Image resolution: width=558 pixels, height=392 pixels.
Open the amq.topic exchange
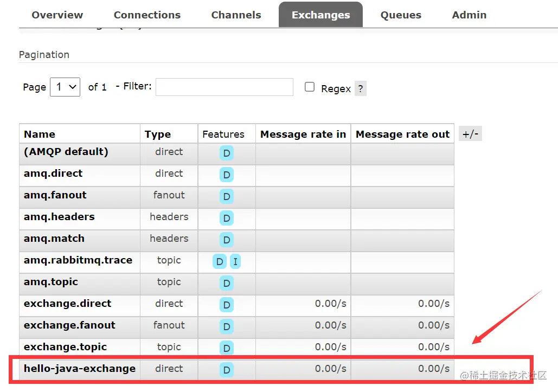[x=51, y=282]
